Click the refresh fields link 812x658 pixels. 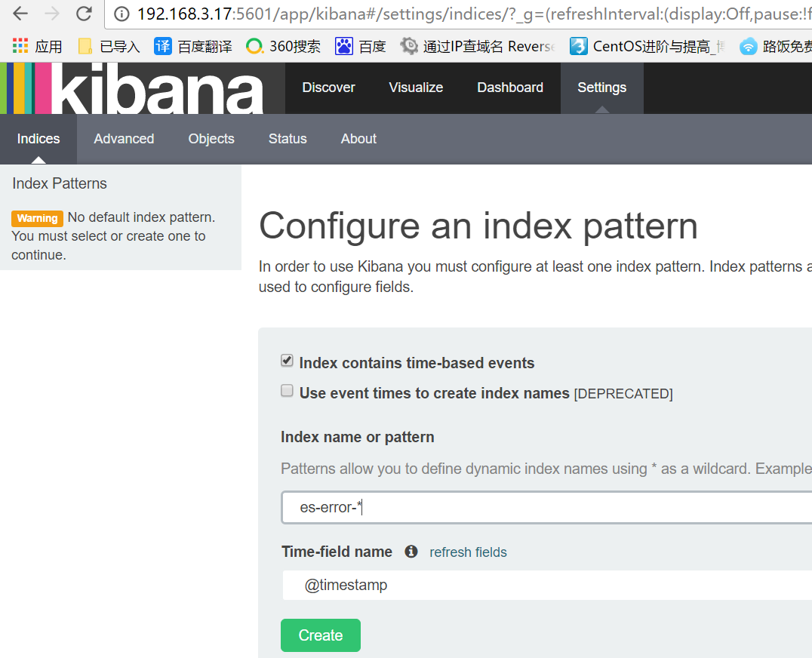468,552
